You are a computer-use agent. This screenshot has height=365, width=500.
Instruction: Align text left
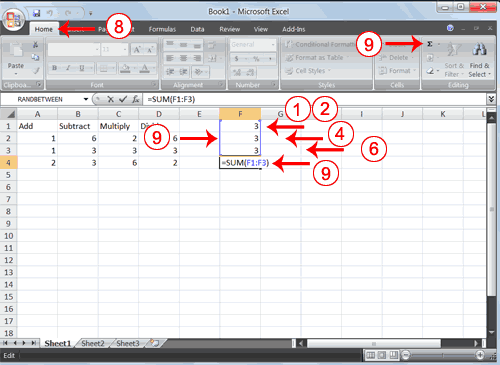pos(170,58)
